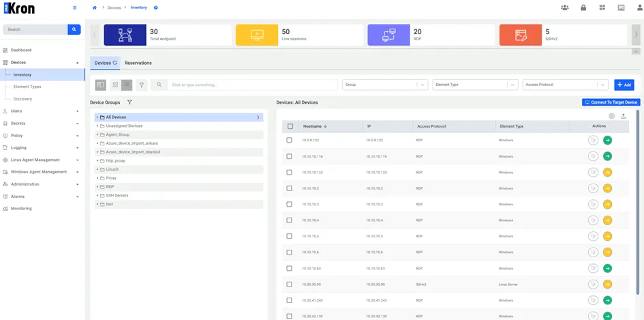Connect to 10.10.10.123 with yellow arrow
The width and height of the screenshot is (644, 320).
[x=607, y=173]
